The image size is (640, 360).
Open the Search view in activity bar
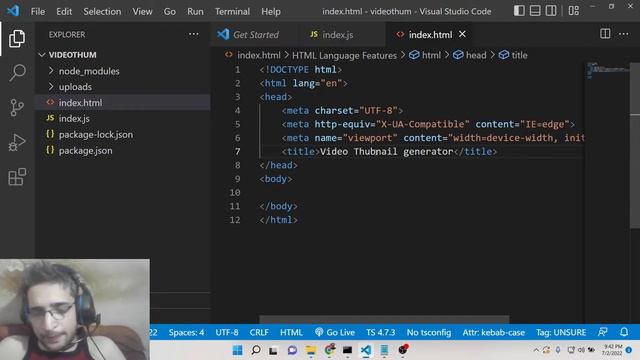pyautogui.click(x=17, y=73)
